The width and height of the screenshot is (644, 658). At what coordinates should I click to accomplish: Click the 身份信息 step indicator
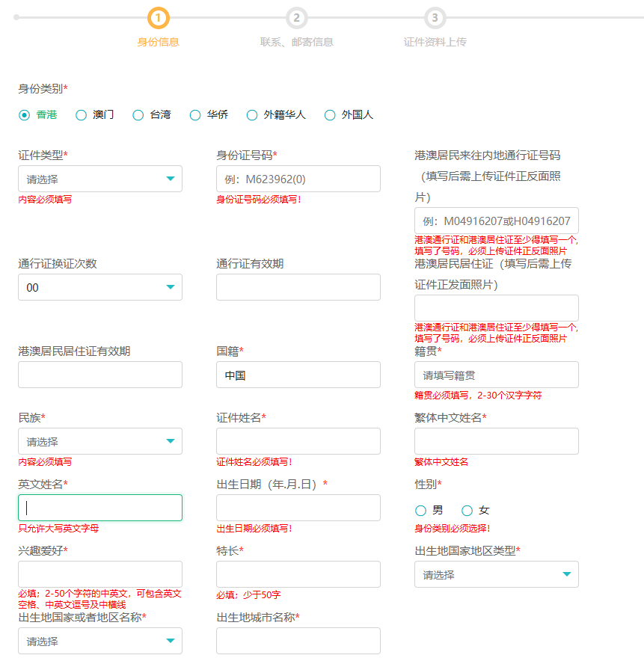(158, 17)
